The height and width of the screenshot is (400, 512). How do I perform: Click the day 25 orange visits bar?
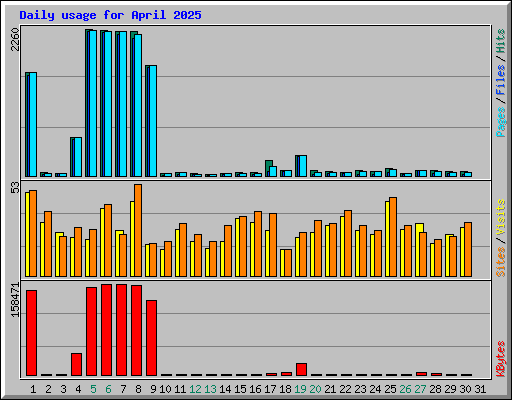tap(393, 237)
